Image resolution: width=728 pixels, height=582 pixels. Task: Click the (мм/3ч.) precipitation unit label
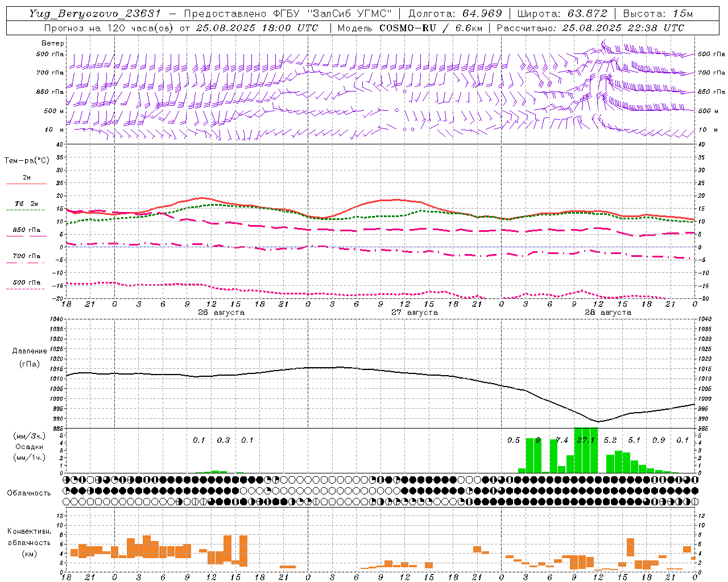pyautogui.click(x=30, y=436)
